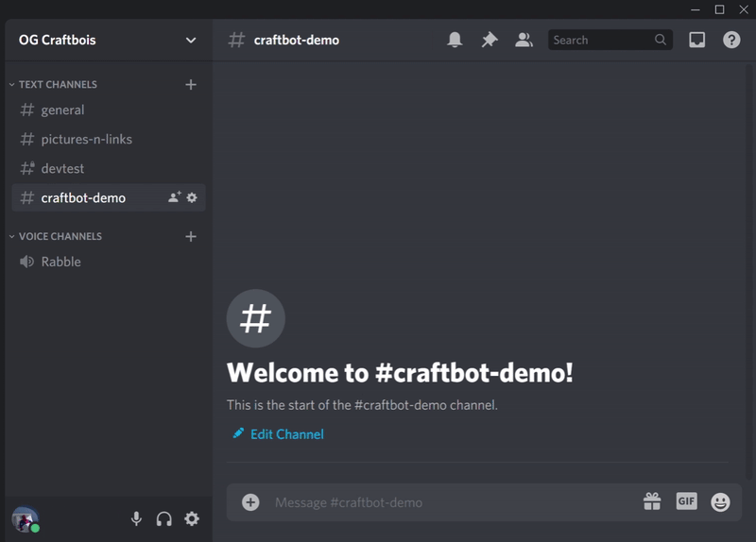This screenshot has height=542, width=756.
Task: Open the inbox icon
Action: 697,40
